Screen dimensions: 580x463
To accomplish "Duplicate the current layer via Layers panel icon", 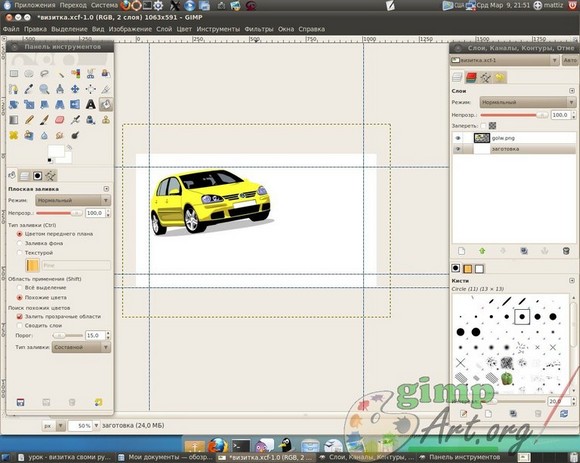I will click(x=524, y=251).
